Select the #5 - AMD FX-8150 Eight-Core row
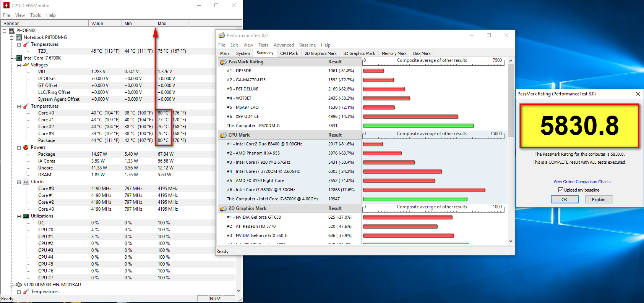The width and height of the screenshot is (644, 303). [x=362, y=181]
